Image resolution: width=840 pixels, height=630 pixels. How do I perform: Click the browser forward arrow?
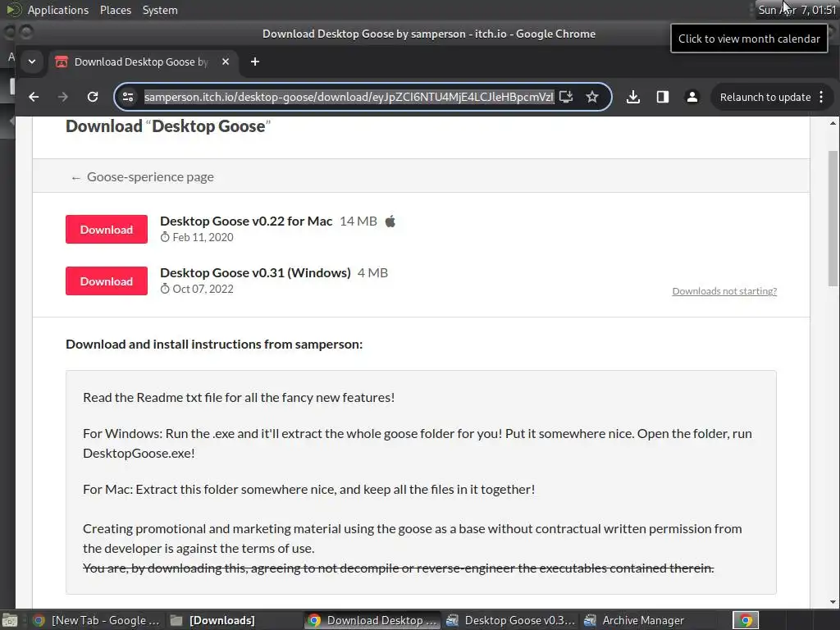tap(62, 97)
